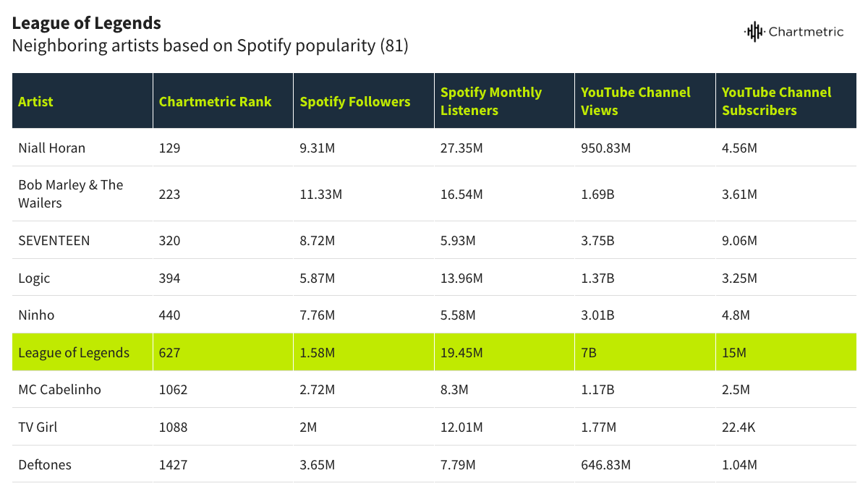Viewport: 868px width, 494px height.
Task: Click the Chartmetric brand name text
Action: [x=806, y=32]
